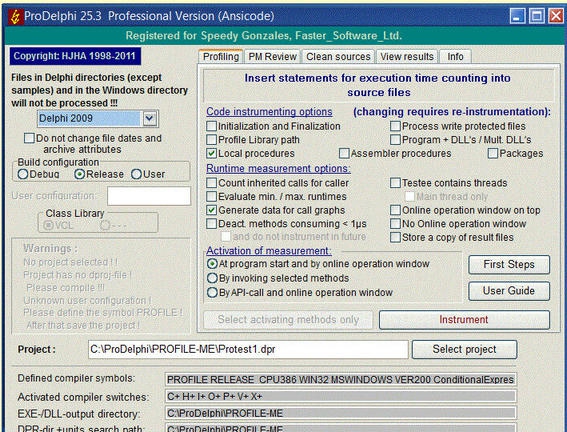Show the Info tab
This screenshot has height=432, width=567.
click(x=455, y=57)
